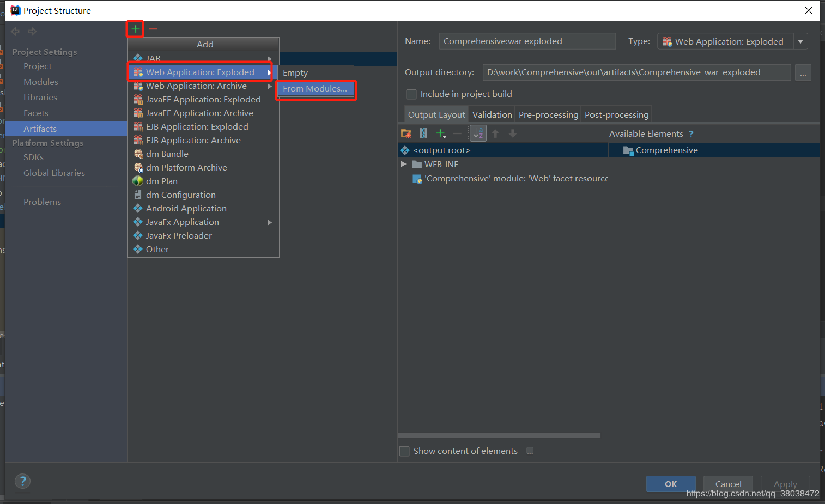
Task: Open Global Libraries in sidebar
Action: [54, 173]
